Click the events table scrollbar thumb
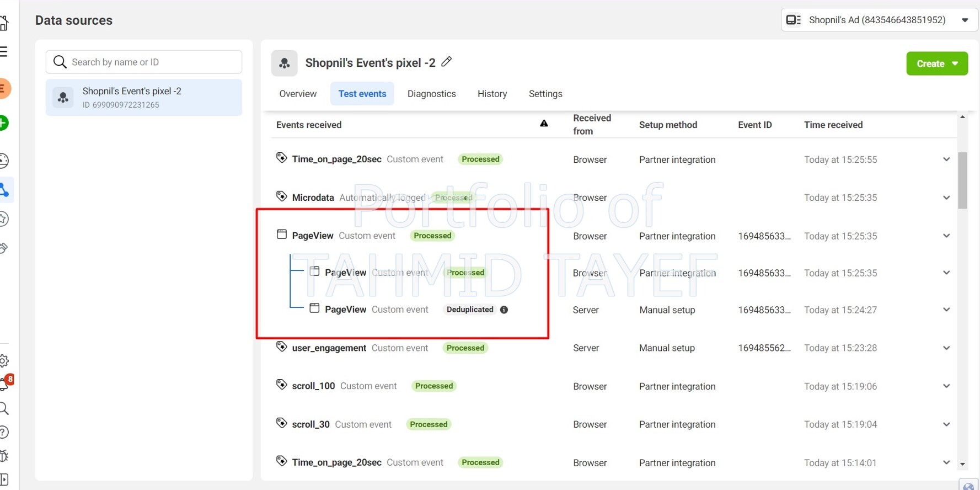Screen dimensions: 980x490 point(962,180)
